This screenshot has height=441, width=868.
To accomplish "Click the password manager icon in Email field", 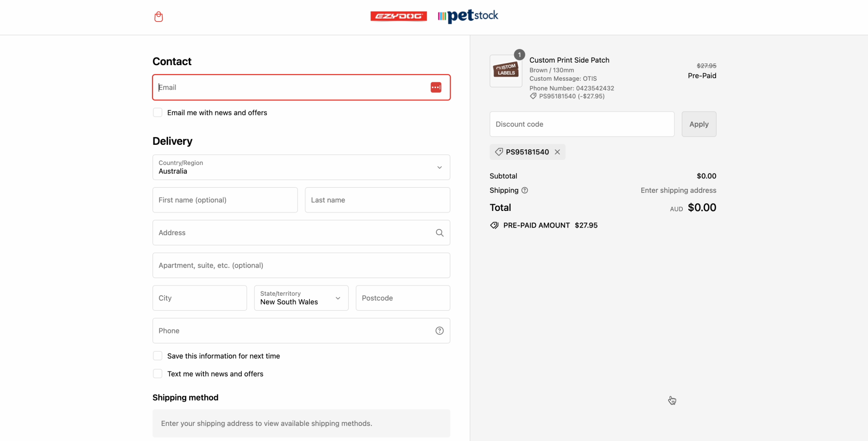I will click(x=436, y=87).
